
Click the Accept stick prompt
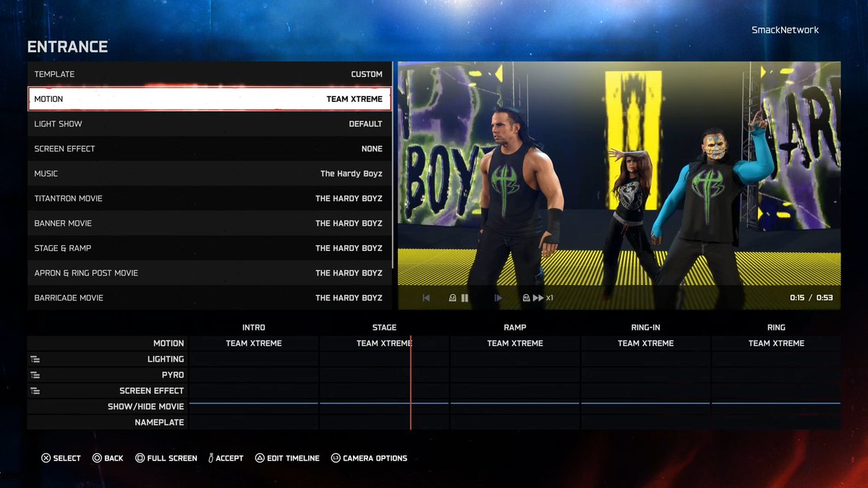point(226,458)
